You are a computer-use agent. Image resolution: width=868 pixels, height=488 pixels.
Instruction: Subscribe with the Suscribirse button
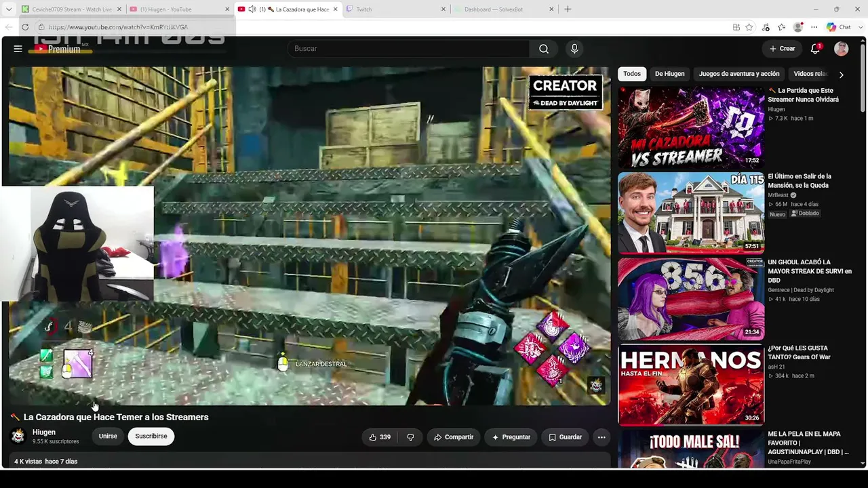point(151,436)
